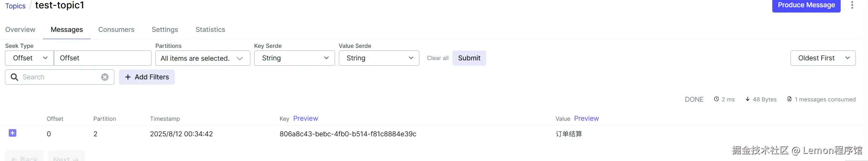The width and height of the screenshot is (868, 161).
Task: Clear search with the X icon
Action: tap(105, 77)
